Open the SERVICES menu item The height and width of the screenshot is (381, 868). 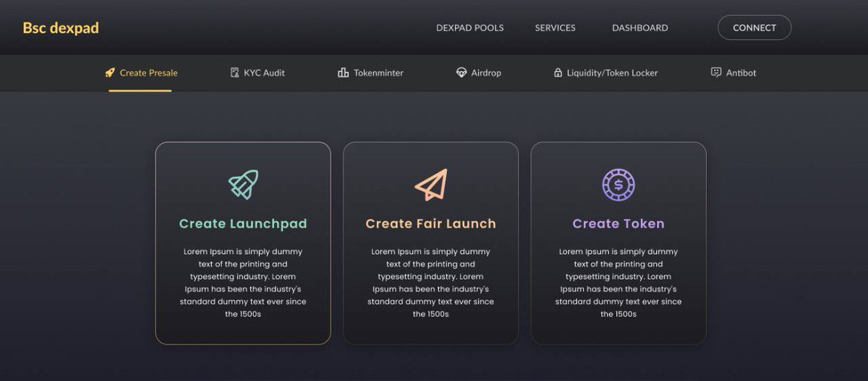556,28
